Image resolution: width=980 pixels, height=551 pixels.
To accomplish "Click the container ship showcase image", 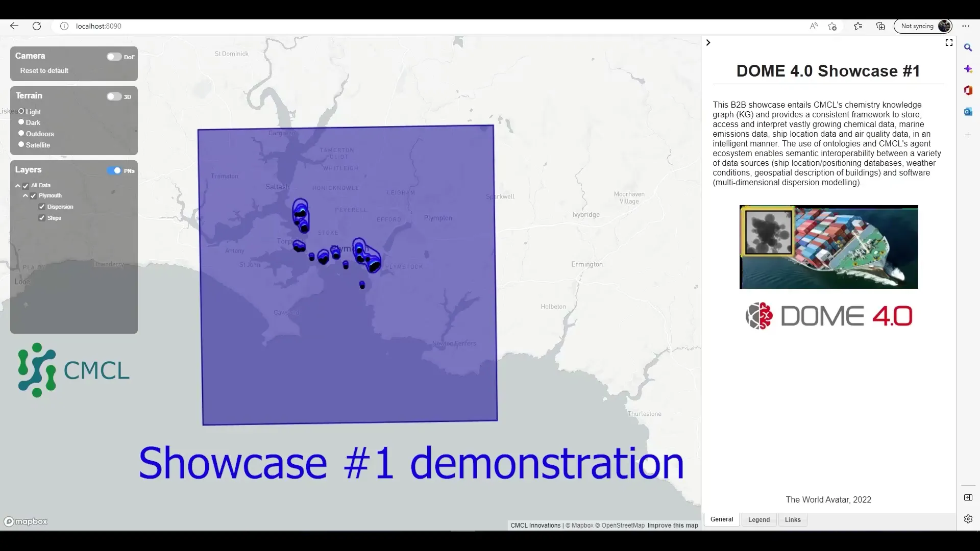I will pos(828,247).
